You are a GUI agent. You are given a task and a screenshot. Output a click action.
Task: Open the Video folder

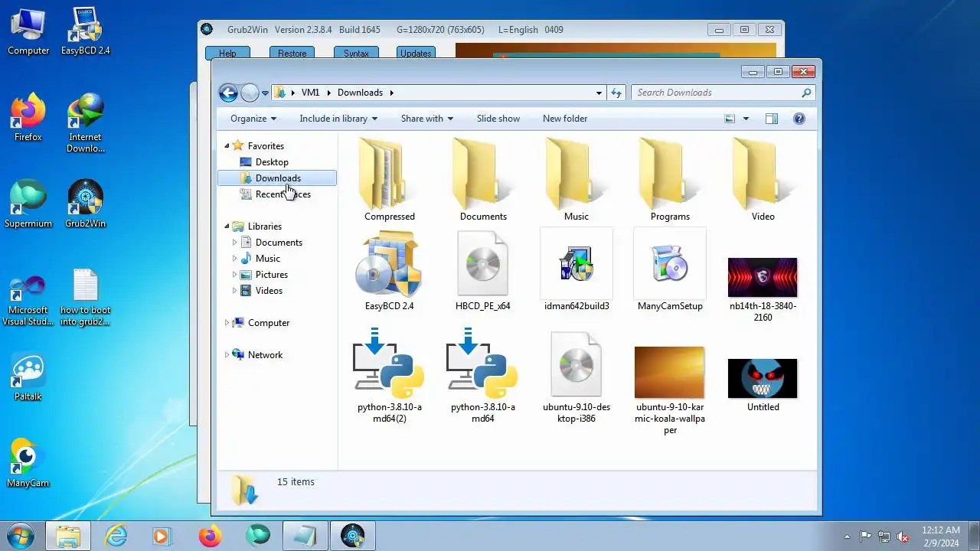[763, 174]
